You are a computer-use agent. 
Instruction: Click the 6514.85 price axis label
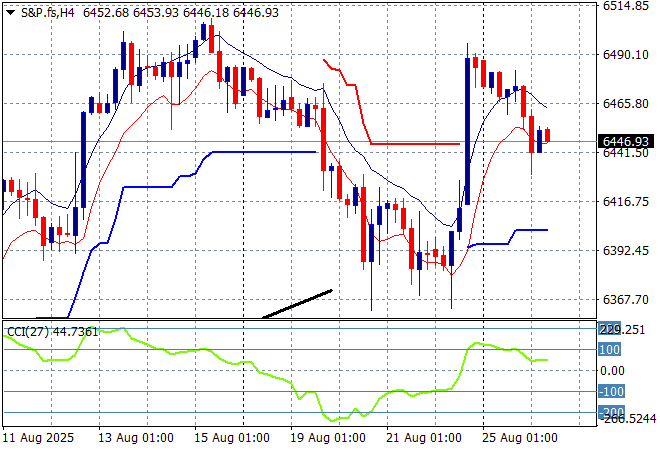(x=625, y=6)
